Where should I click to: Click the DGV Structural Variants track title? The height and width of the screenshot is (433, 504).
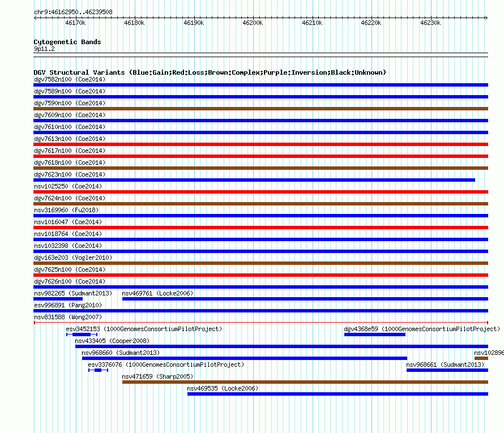click(x=210, y=72)
